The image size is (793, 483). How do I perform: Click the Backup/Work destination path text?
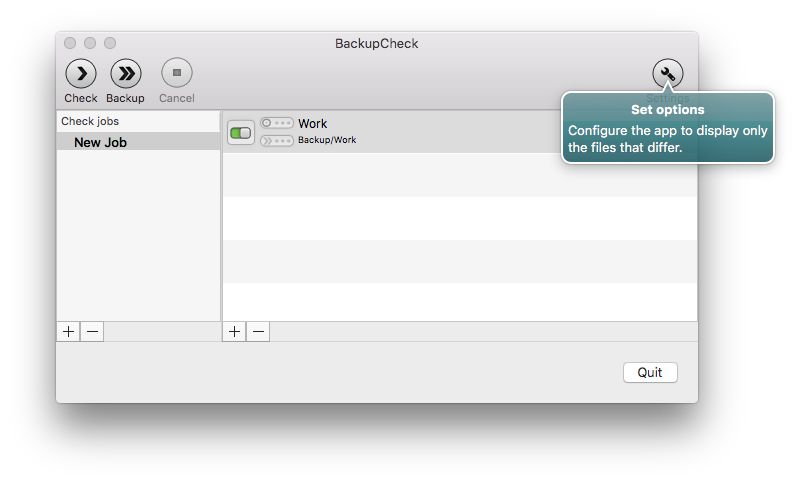(x=327, y=140)
